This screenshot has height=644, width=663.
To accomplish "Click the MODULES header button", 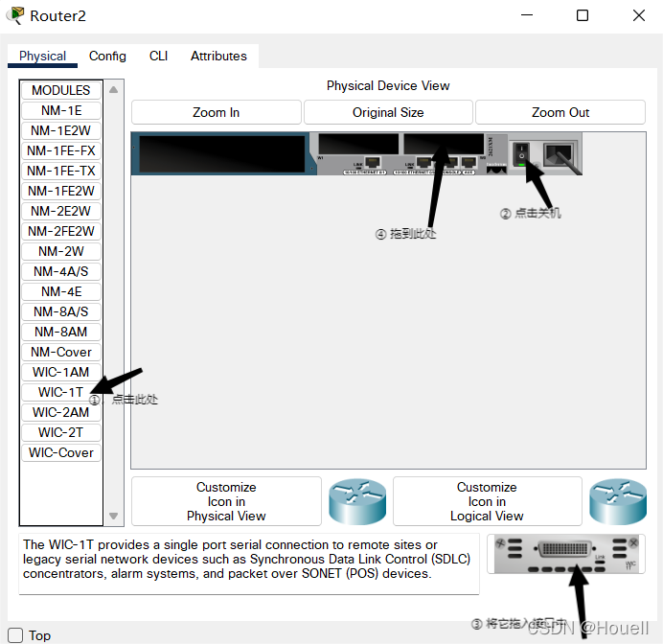I will [x=61, y=90].
